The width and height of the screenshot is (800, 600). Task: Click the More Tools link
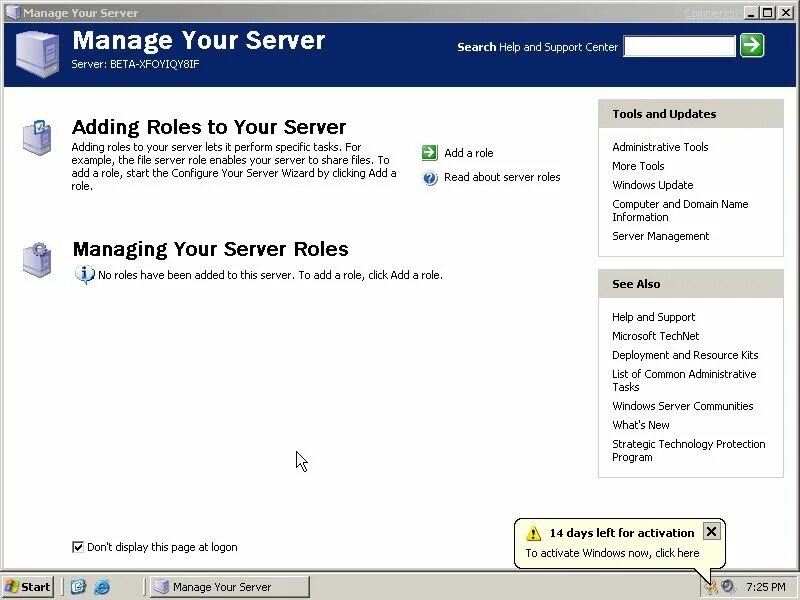[638, 166]
